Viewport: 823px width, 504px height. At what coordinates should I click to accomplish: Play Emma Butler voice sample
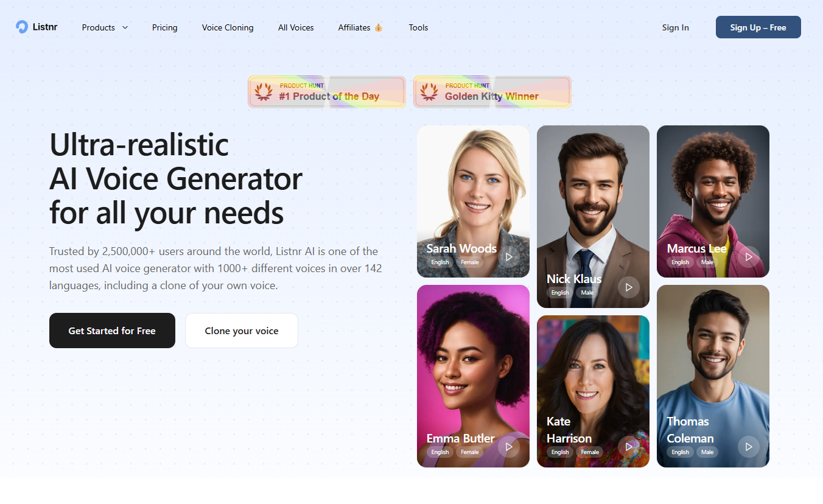tap(509, 447)
